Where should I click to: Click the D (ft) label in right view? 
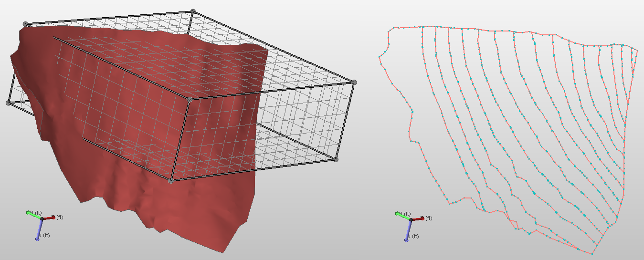point(417,236)
